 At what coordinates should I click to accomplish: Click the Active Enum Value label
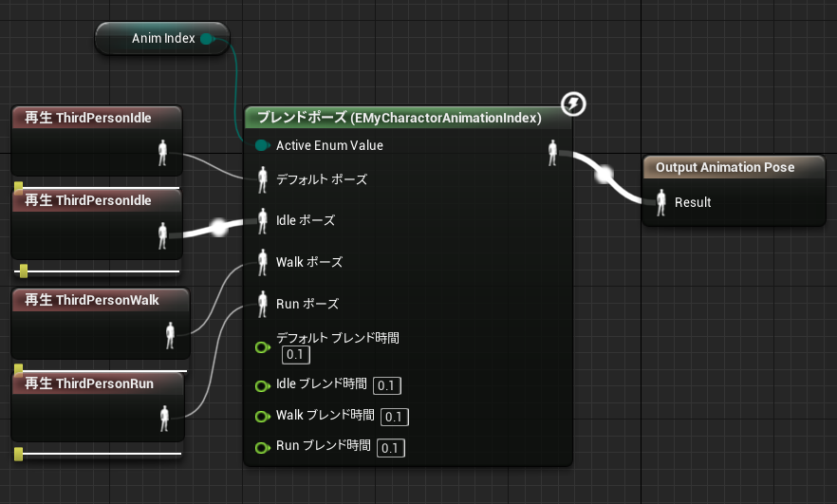[x=329, y=145]
